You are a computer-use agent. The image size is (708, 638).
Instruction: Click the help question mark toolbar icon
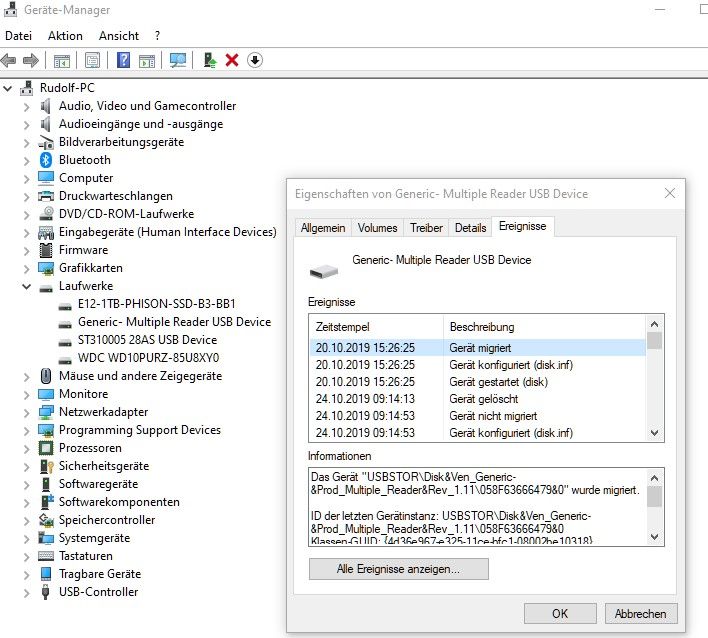click(x=124, y=60)
